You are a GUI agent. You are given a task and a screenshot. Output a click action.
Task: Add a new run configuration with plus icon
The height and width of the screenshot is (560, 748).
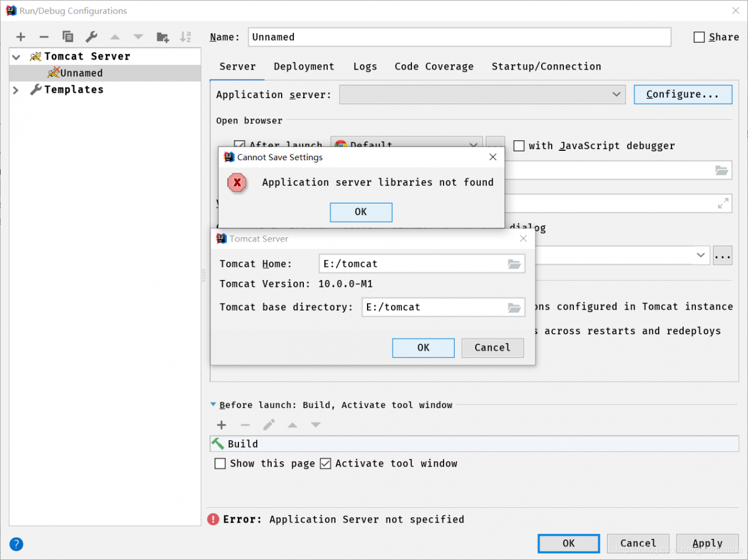tap(21, 37)
